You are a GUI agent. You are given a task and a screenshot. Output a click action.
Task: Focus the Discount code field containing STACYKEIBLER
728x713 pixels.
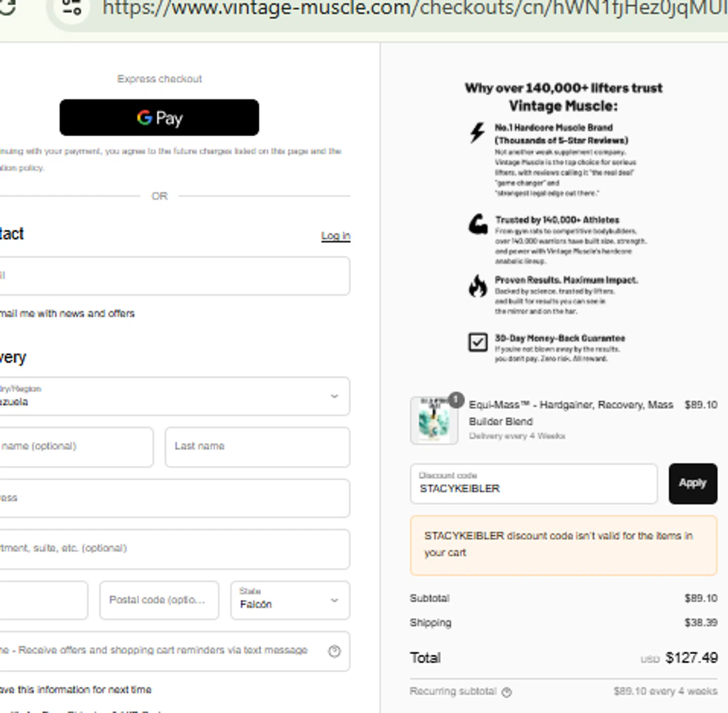(x=533, y=483)
